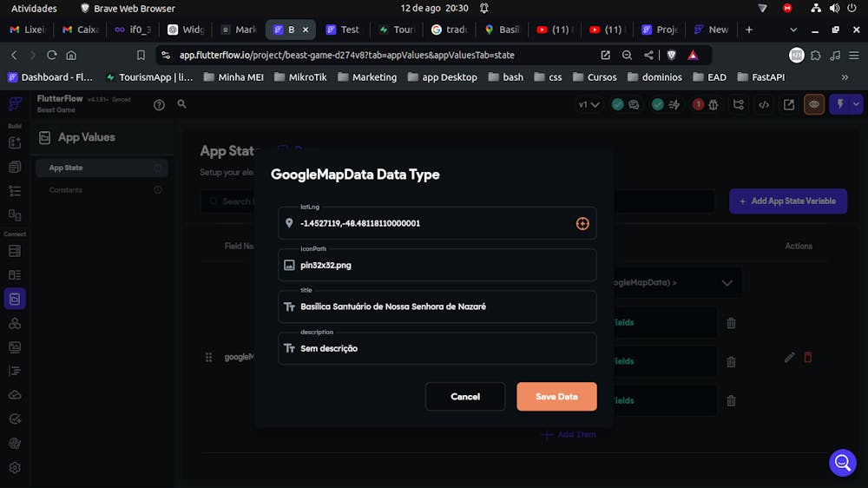Viewport: 868px width, 488px height.
Task: Open Atividades in the Ubuntu top bar
Action: click(34, 8)
